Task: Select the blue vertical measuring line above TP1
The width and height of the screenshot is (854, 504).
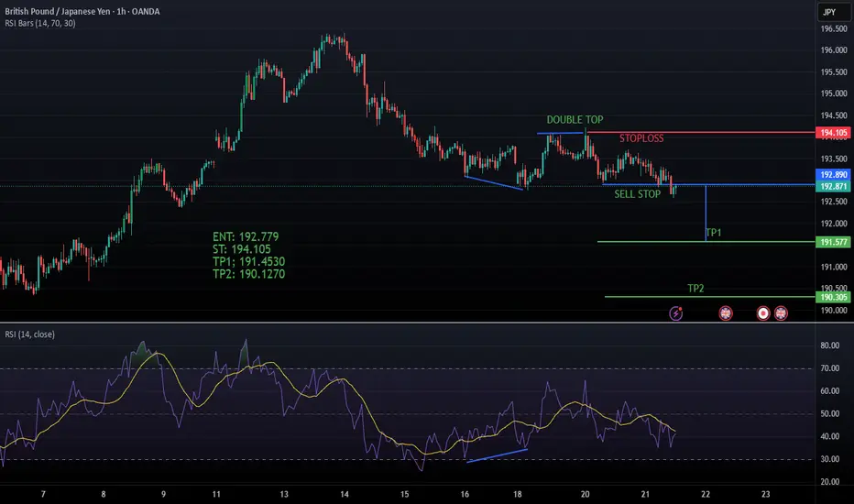Action: coord(706,214)
